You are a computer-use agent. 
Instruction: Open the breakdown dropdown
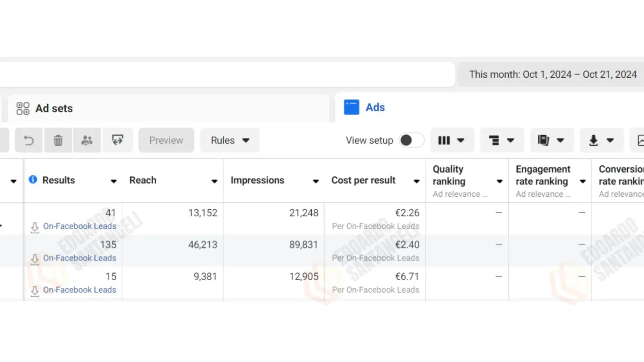[502, 141]
